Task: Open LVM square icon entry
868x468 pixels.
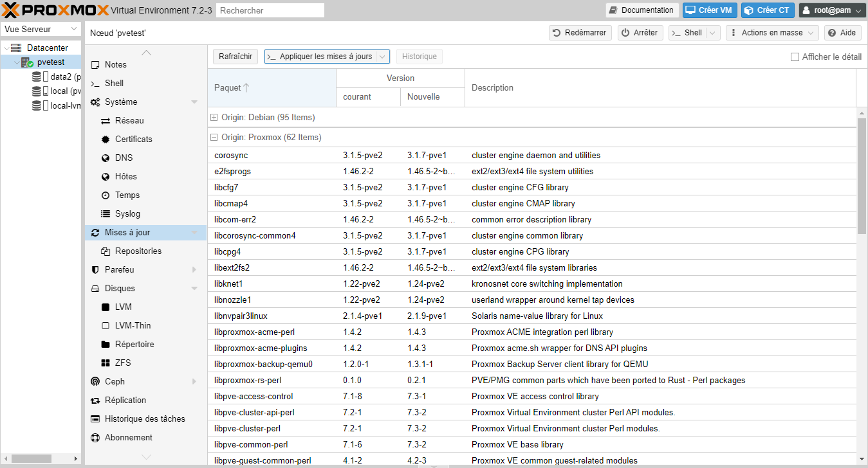Action: [106, 307]
